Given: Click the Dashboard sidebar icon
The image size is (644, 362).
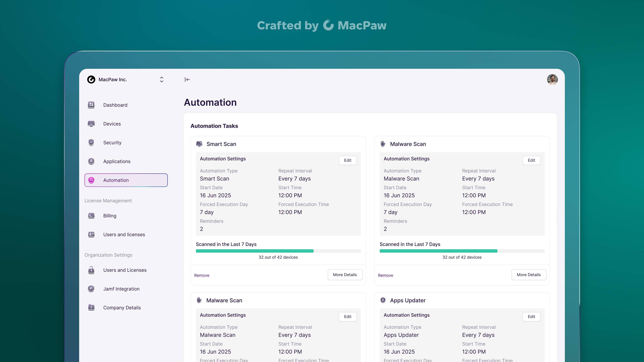Looking at the screenshot, I should 91,105.
